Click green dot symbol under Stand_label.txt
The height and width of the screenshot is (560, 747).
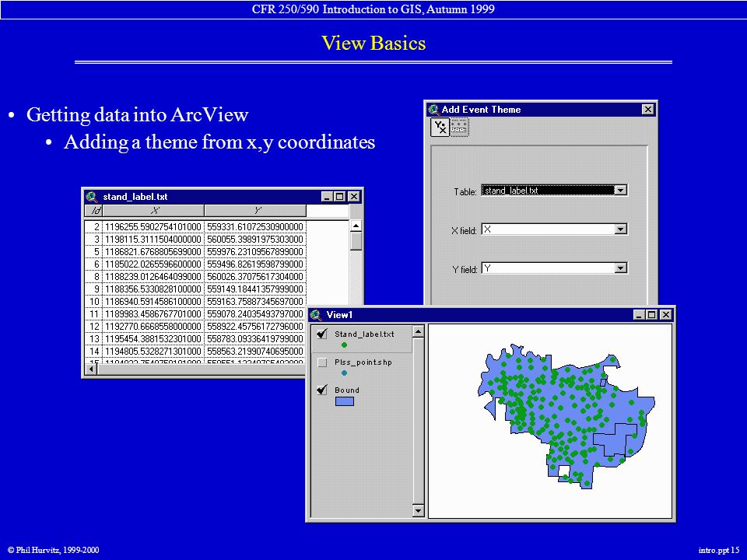344,345
